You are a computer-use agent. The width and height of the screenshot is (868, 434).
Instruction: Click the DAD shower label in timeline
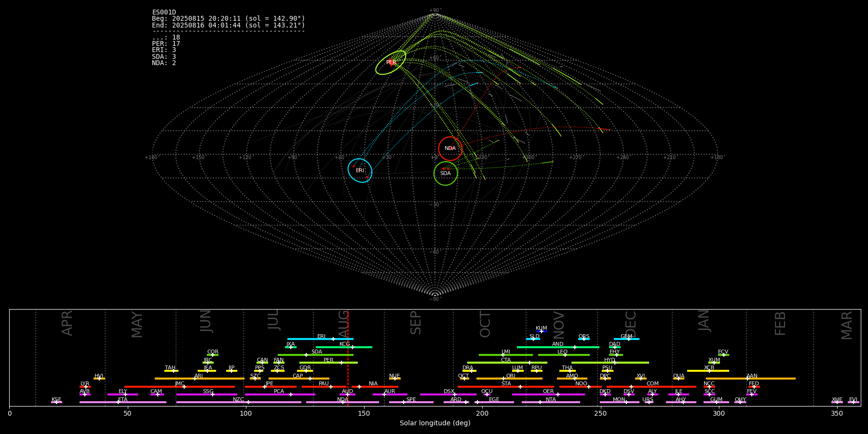click(615, 344)
